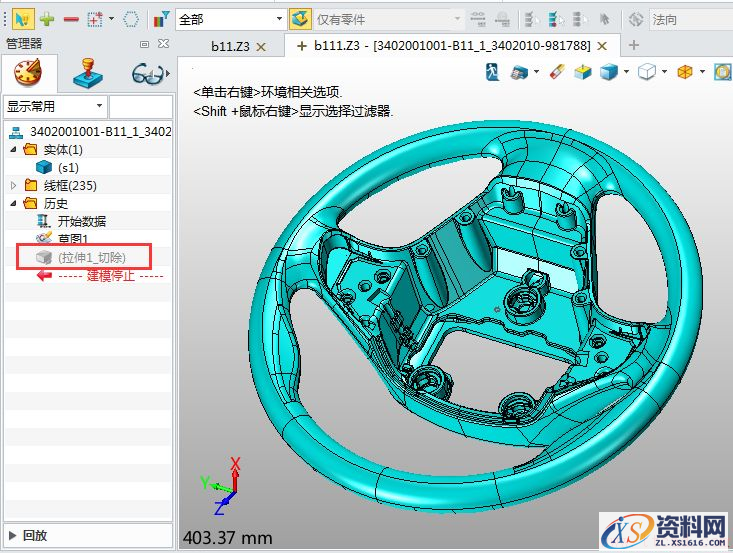The image size is (733, 553).
Task: Switch to the glasses view manager tab
Action: (147, 74)
